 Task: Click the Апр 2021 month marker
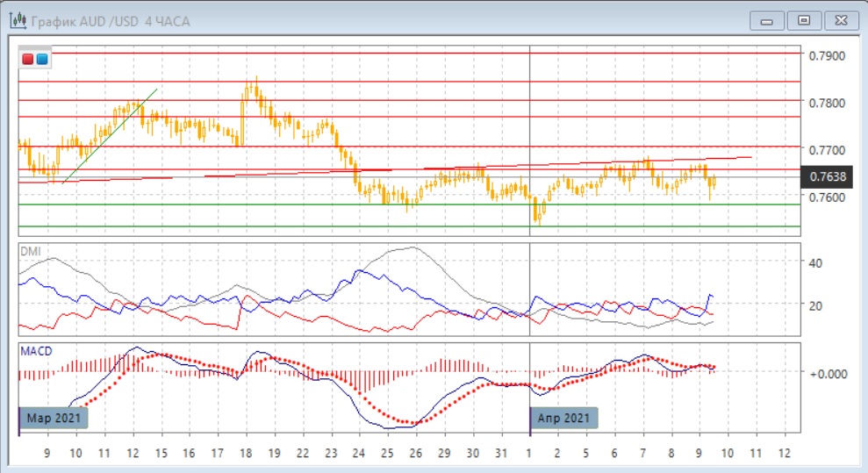tap(565, 419)
